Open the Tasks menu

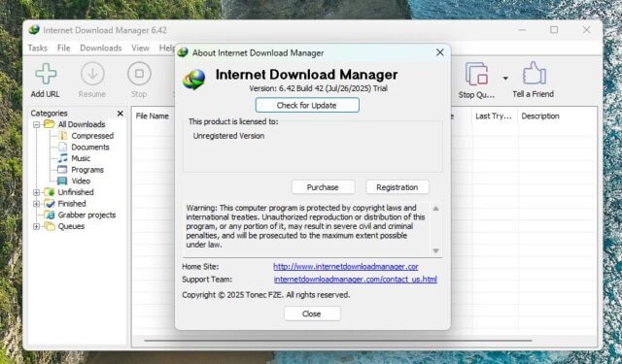[38, 48]
